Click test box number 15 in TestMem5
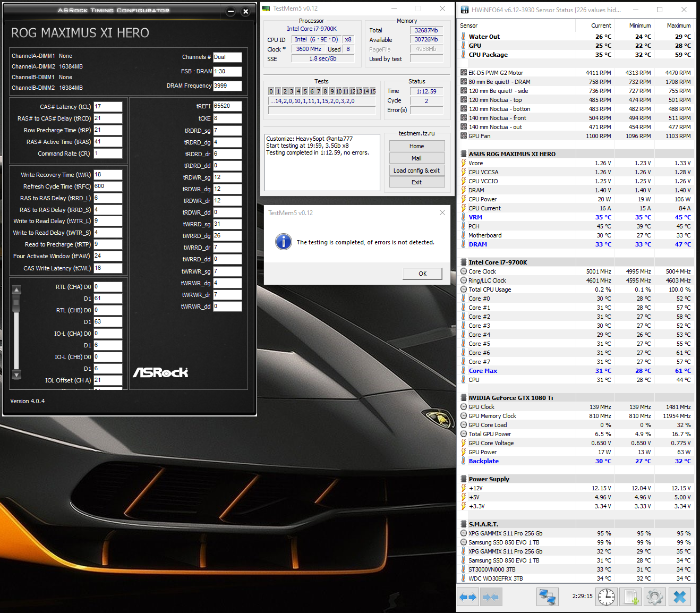Image resolution: width=700 pixels, height=613 pixels. click(x=373, y=91)
